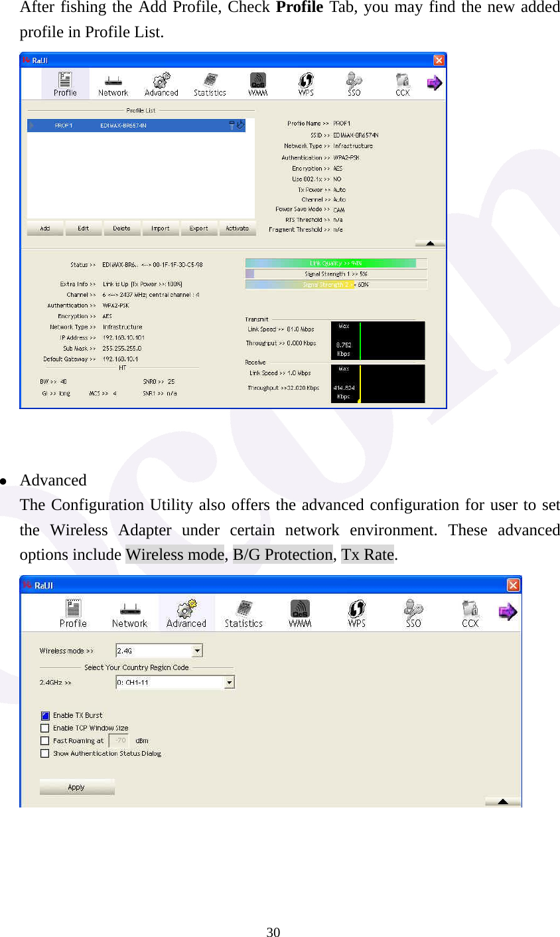Activate the selected profile
Image resolution: width=560 pixels, height=937 pixels.
click(x=238, y=228)
